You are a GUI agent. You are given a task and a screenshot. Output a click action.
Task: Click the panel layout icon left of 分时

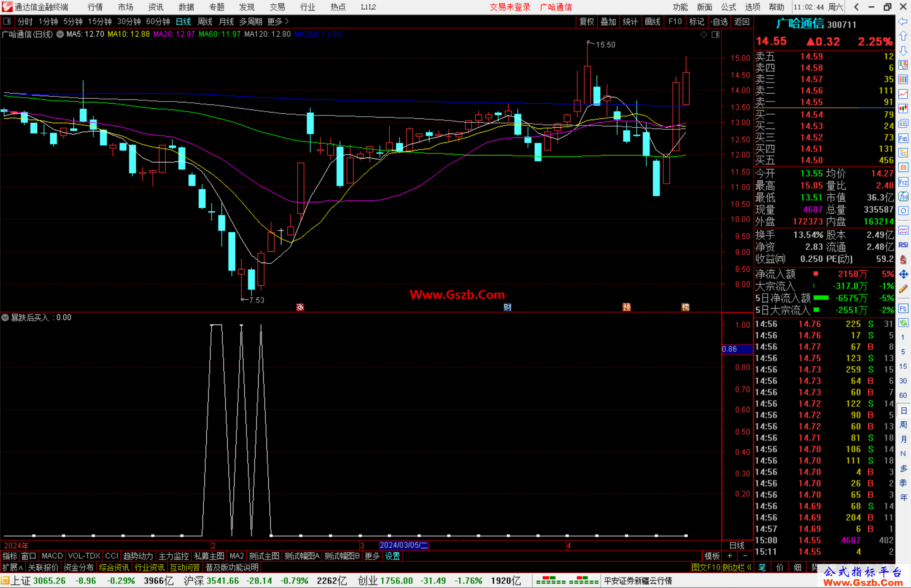point(7,21)
